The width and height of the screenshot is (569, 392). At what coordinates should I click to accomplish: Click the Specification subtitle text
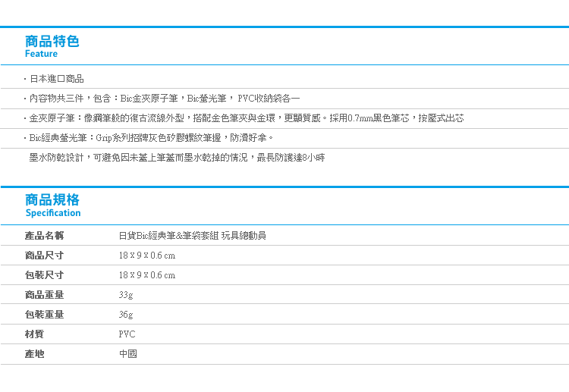click(x=53, y=213)
